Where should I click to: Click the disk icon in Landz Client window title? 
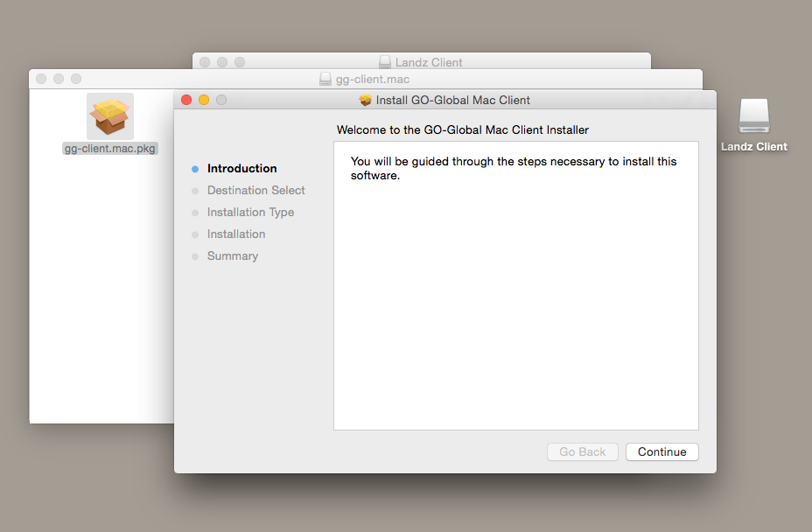point(385,62)
